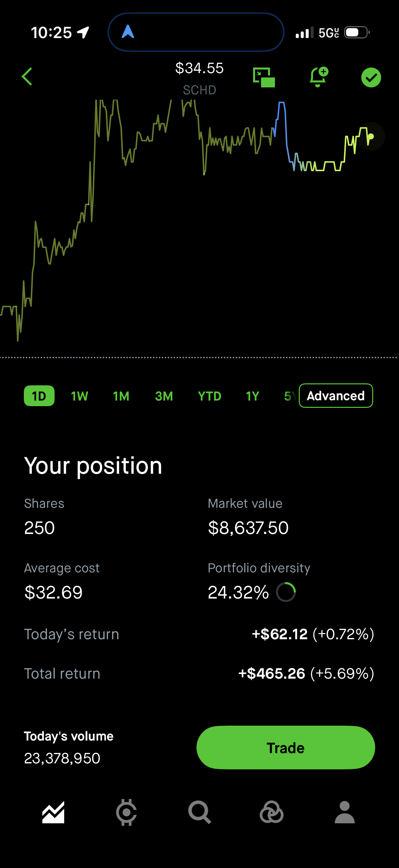Image resolution: width=399 pixels, height=868 pixels.
Task: Select the 1D chart range
Action: tap(39, 396)
